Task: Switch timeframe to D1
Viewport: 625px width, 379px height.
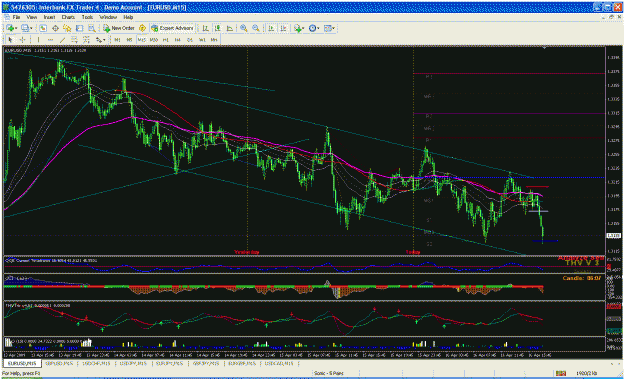Action: pyautogui.click(x=190, y=40)
